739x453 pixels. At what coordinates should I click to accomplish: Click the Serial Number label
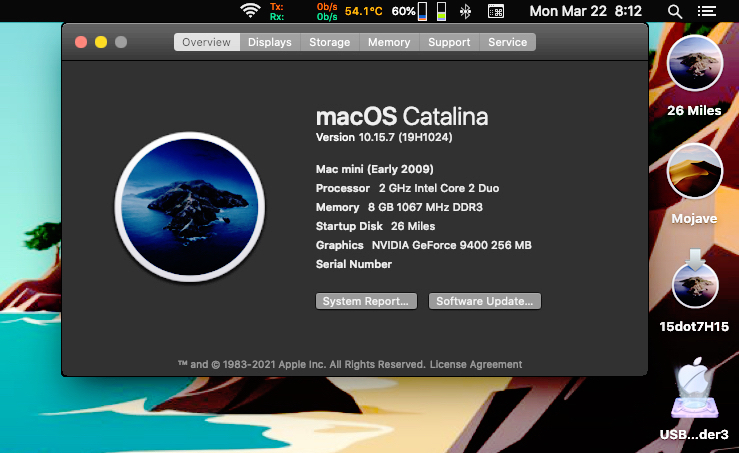point(353,264)
